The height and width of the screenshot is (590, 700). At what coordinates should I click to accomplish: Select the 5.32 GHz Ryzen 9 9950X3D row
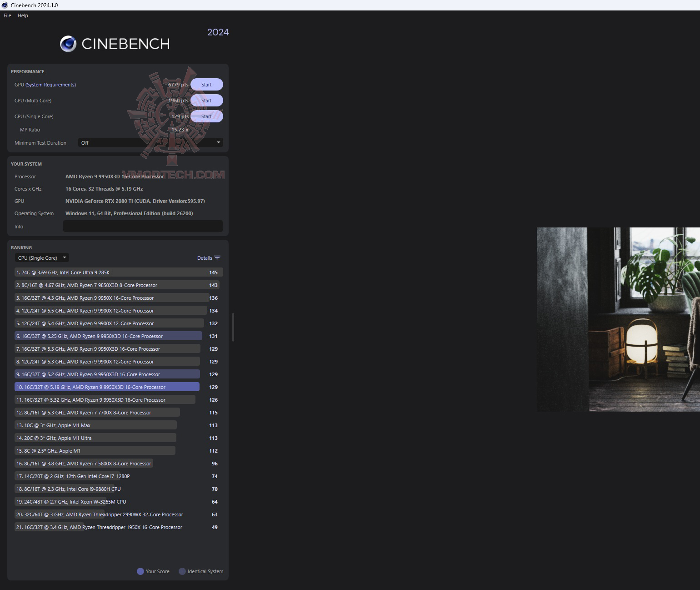pyautogui.click(x=119, y=400)
